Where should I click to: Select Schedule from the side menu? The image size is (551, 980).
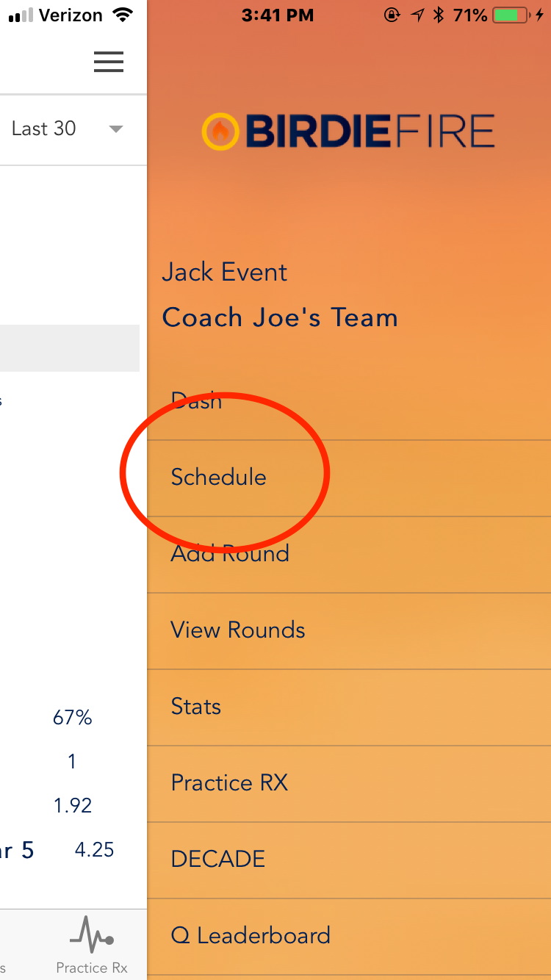click(x=219, y=478)
